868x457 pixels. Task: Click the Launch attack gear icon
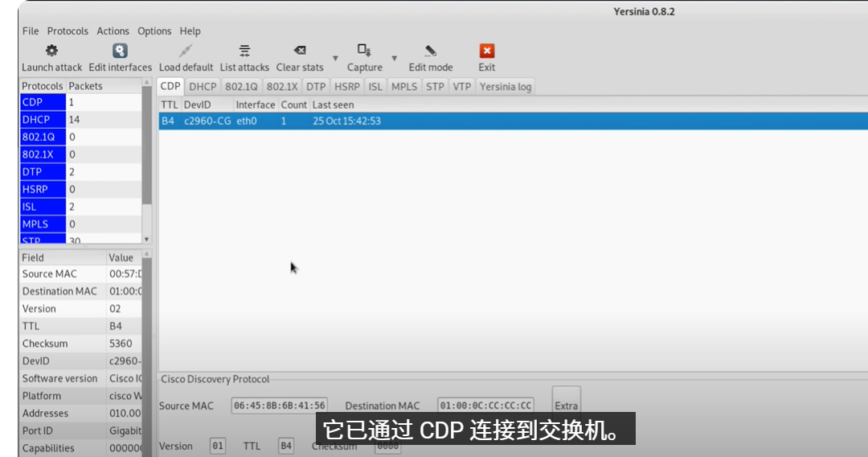(x=51, y=51)
